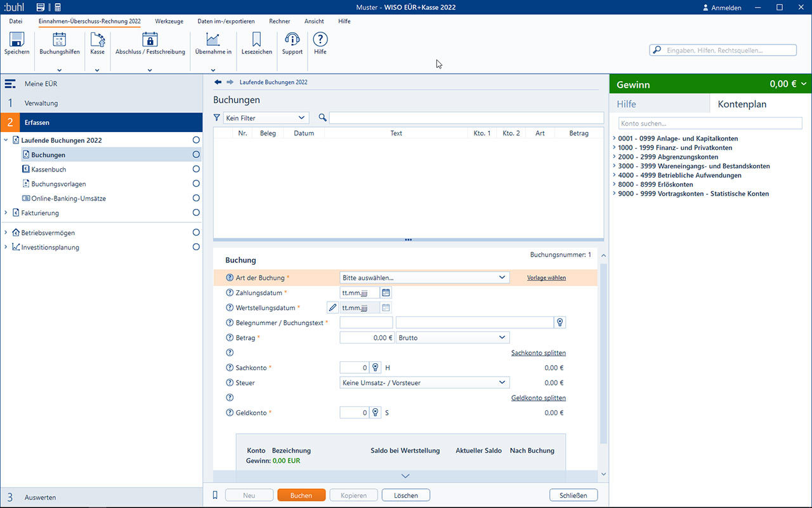Screen dimensions: 812x508
Task: Click Sachkonto splitten link
Action: (539, 353)
